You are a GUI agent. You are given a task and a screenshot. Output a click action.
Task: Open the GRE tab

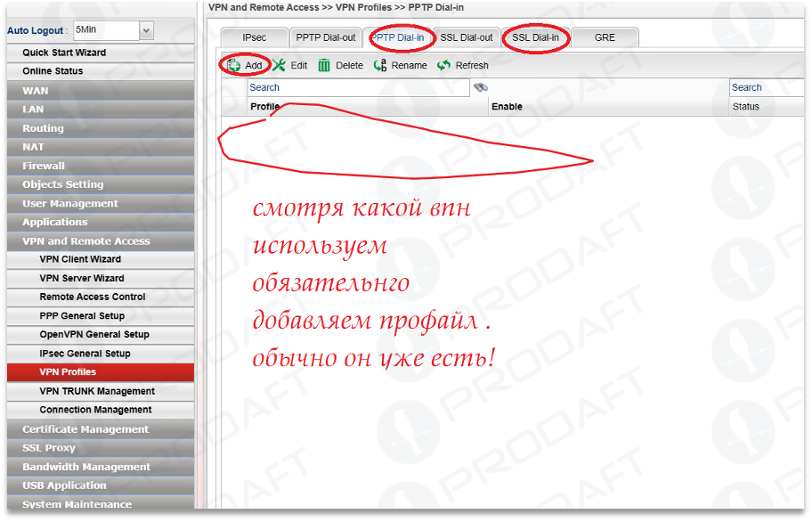605,37
